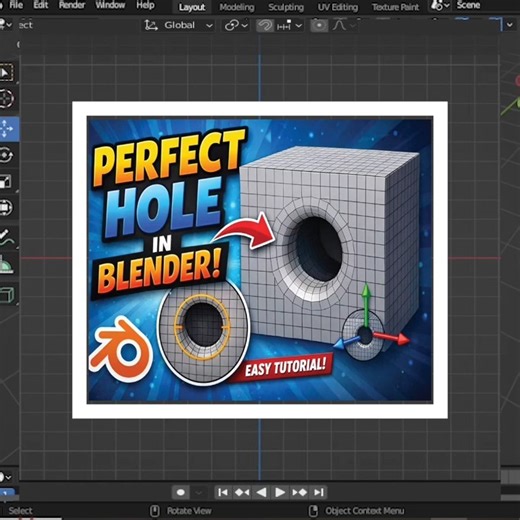Toggle proportional editing
This screenshot has height=520, width=520.
(x=319, y=25)
